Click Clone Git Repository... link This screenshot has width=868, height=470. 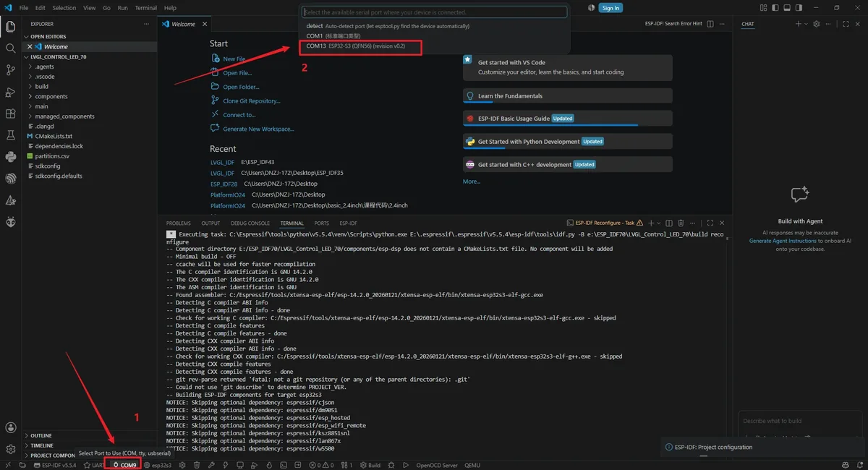coord(251,101)
